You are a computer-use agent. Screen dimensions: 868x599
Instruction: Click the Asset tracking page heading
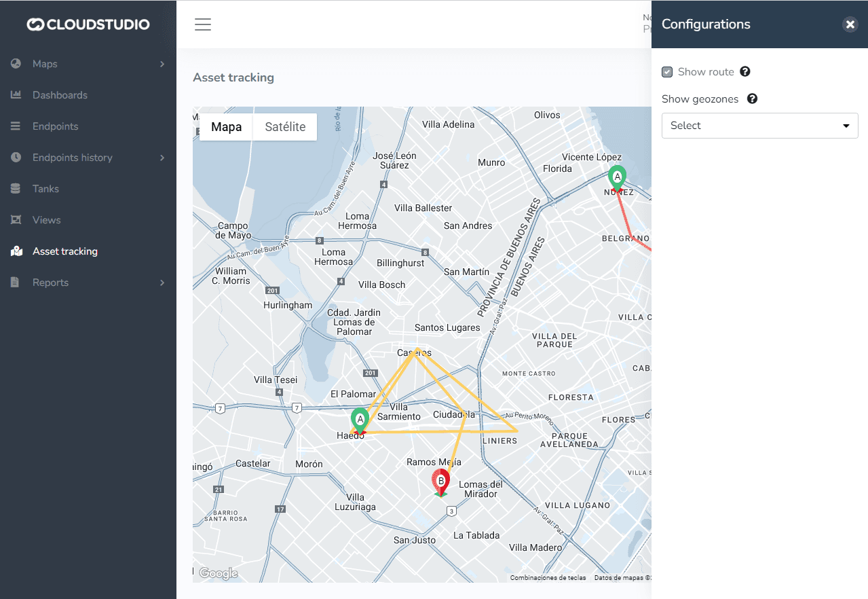click(233, 77)
